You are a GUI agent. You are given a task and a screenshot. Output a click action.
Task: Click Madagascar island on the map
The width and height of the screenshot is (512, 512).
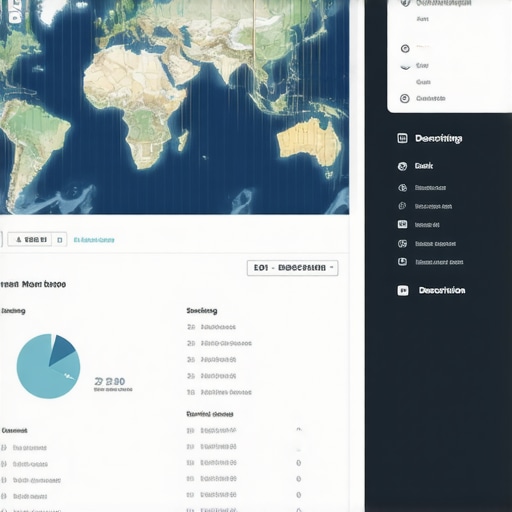tap(183, 141)
